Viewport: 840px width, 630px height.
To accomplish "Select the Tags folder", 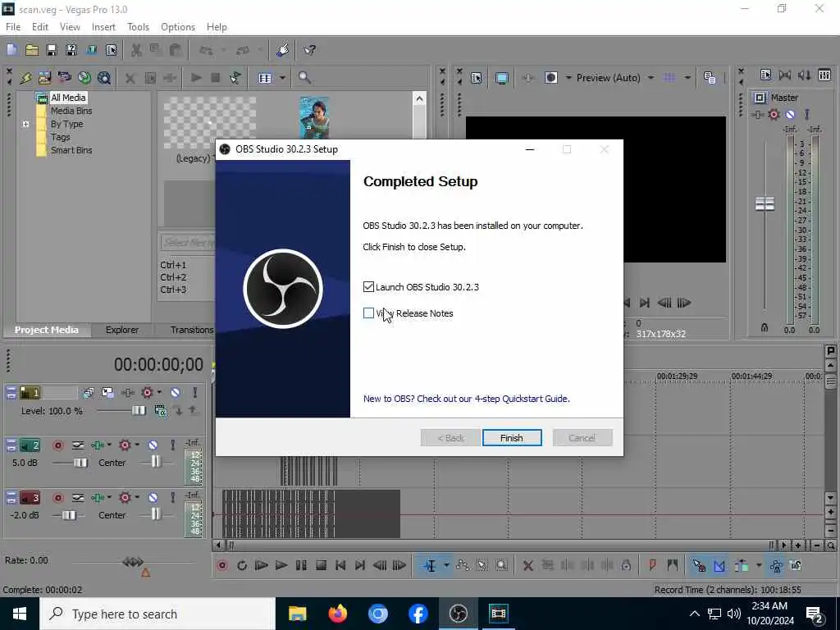I will [x=61, y=137].
